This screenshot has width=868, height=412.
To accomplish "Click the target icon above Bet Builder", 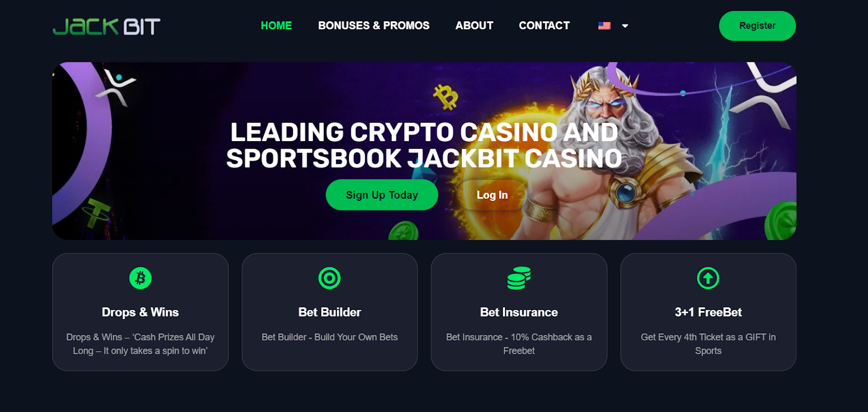I will [329, 278].
